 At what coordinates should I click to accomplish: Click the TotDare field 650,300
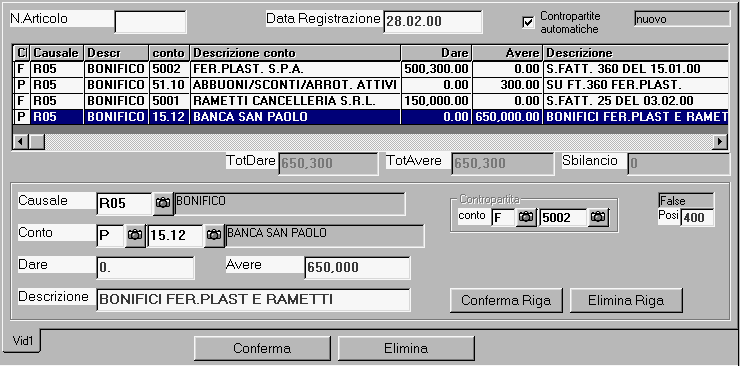pos(328,163)
